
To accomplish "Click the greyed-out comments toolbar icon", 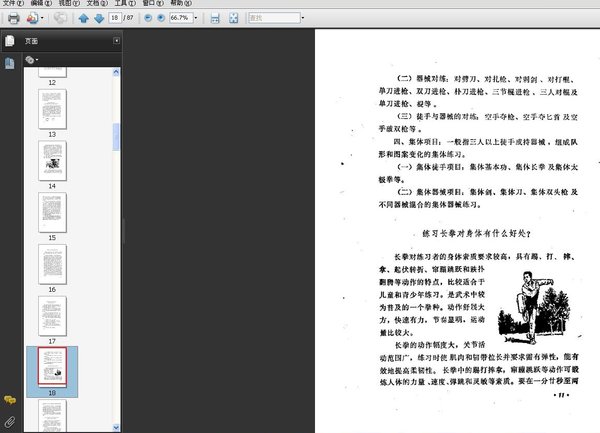I will [60, 18].
